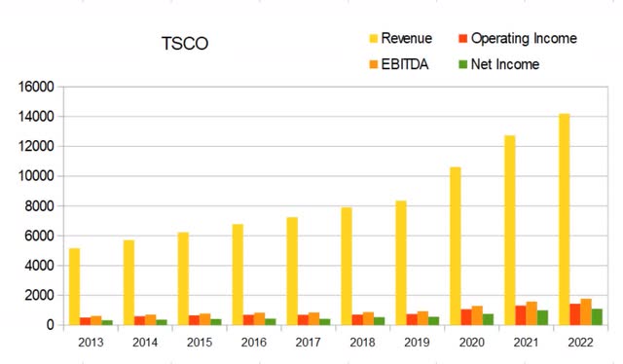Click the orange EBITDA legend swatch
623x364 pixels.
[x=374, y=64]
